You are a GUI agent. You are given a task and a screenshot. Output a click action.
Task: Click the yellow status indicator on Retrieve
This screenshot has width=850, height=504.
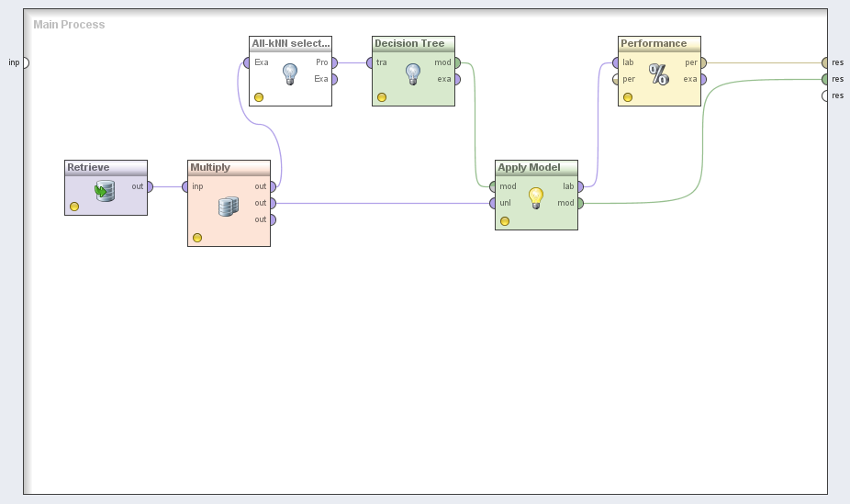point(74,207)
